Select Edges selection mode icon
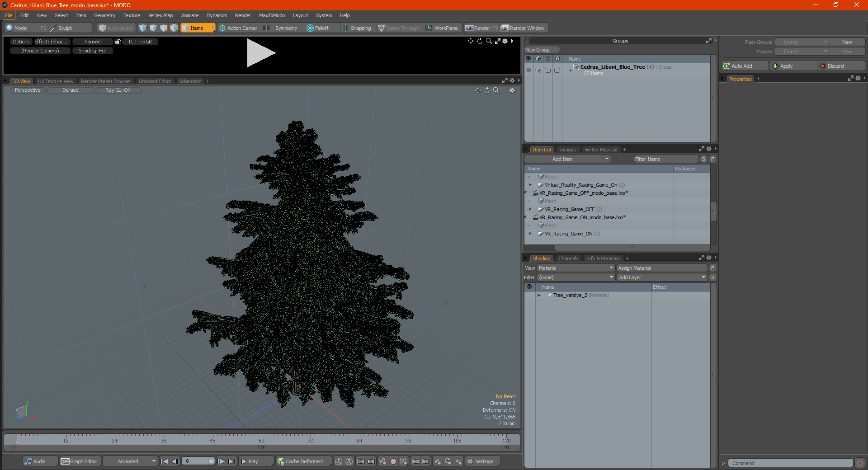Viewport: 868px width, 470px height. click(x=153, y=28)
